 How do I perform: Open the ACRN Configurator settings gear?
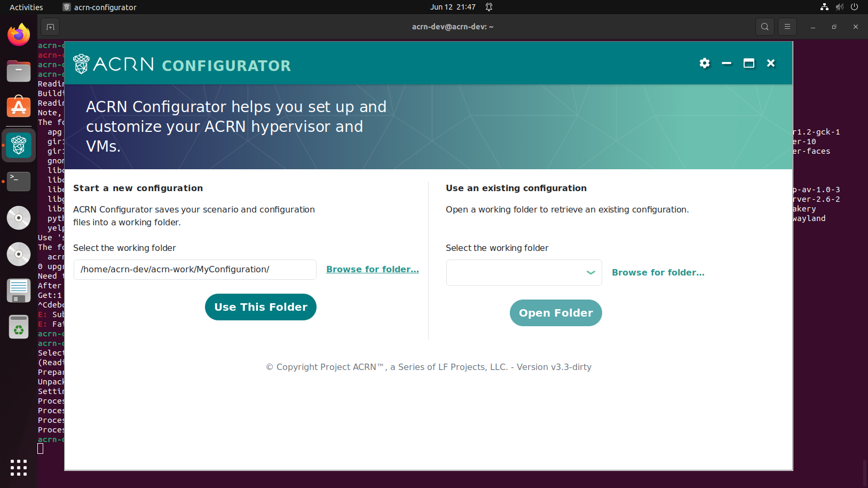[x=705, y=63]
